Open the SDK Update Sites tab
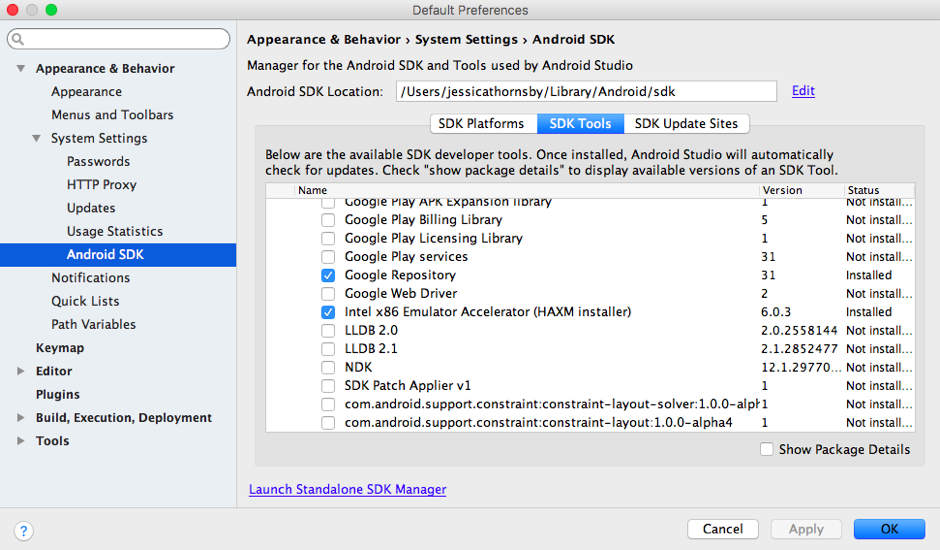Image resolution: width=940 pixels, height=550 pixels. [x=686, y=124]
